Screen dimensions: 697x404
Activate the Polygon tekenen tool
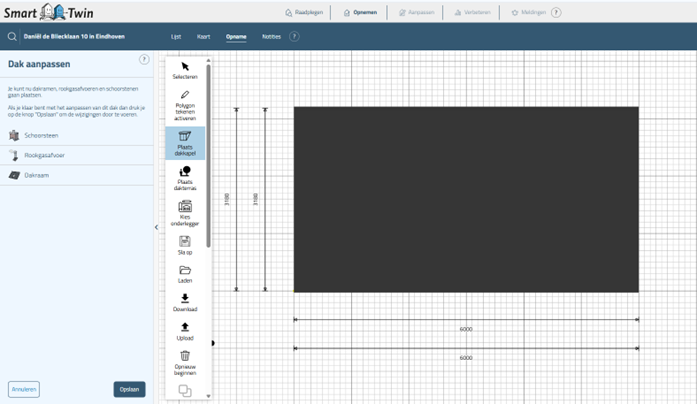185,96
